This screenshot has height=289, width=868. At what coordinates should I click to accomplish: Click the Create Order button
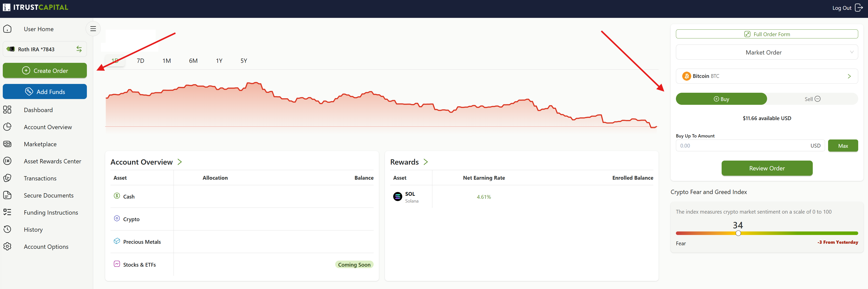coord(45,70)
